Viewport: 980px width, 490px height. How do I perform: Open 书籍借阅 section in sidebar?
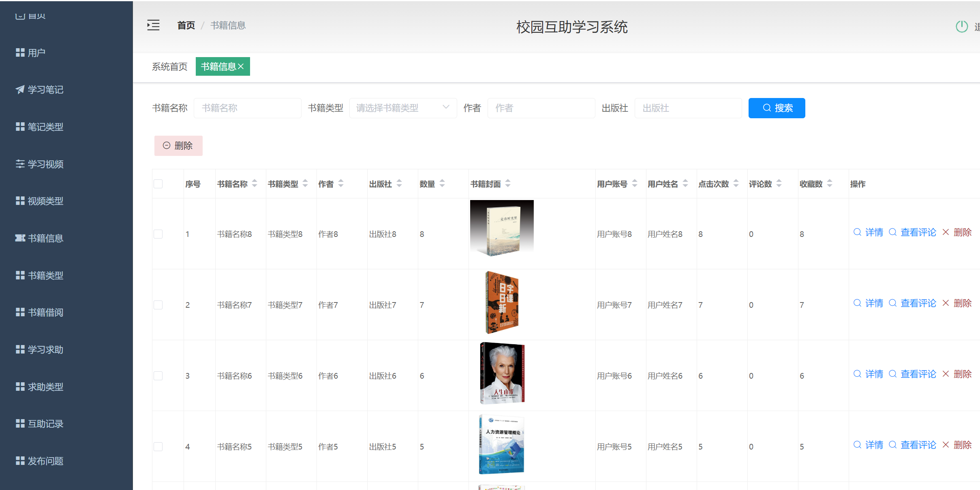pyautogui.click(x=45, y=312)
